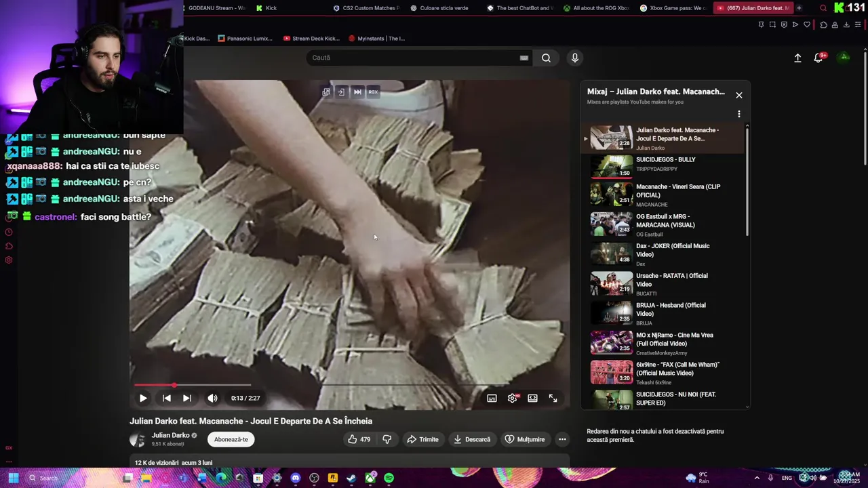Image resolution: width=868 pixels, height=488 pixels.
Task: Open the player settings gear
Action: click(513, 399)
